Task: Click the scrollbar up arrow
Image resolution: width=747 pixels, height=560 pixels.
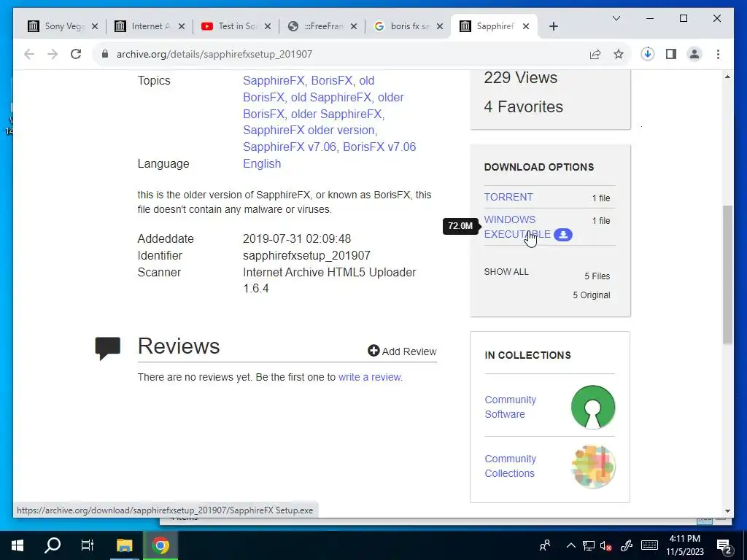Action: (x=727, y=76)
